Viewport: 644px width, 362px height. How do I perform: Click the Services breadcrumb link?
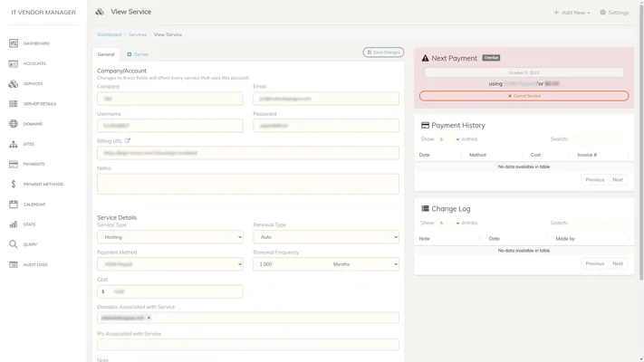coord(138,34)
